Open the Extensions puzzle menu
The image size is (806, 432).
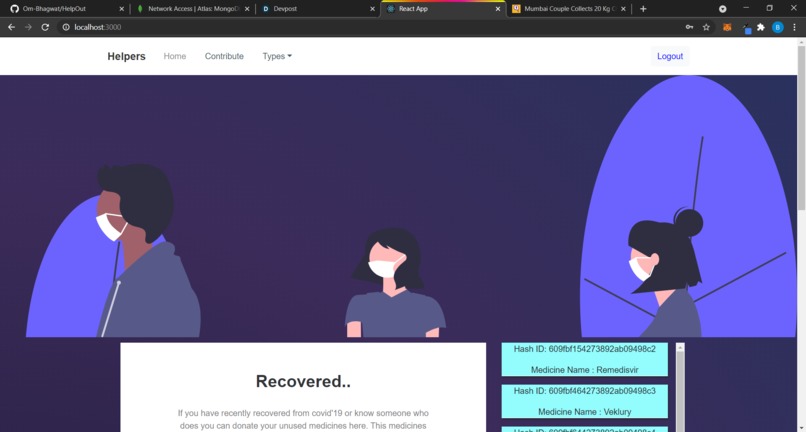point(761,27)
